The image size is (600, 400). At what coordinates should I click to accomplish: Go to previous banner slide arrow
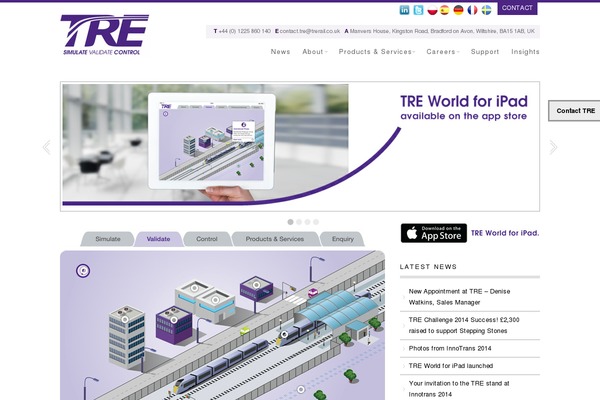point(47,147)
